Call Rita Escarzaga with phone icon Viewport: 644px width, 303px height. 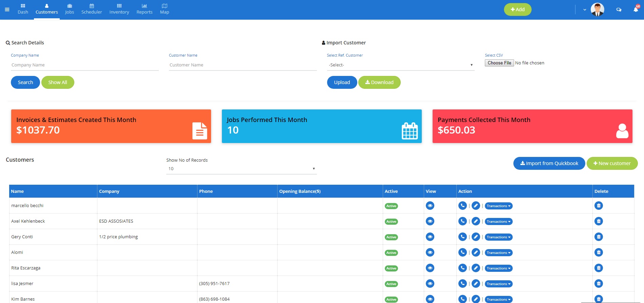462,268
